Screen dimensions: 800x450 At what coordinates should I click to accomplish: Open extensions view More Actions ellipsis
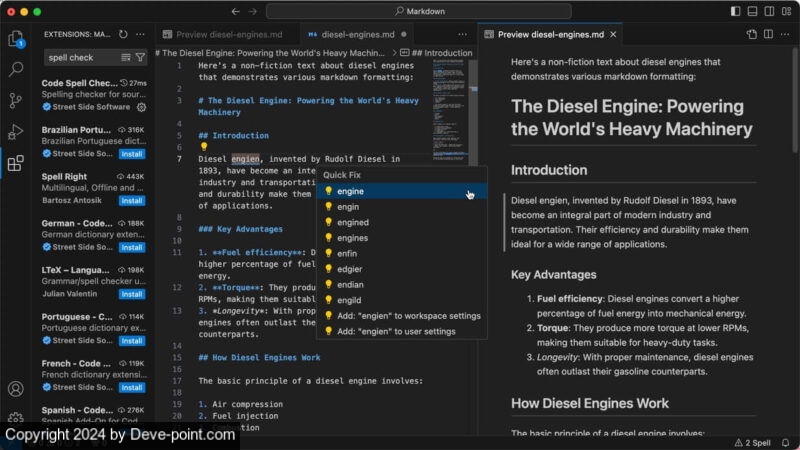click(x=141, y=34)
